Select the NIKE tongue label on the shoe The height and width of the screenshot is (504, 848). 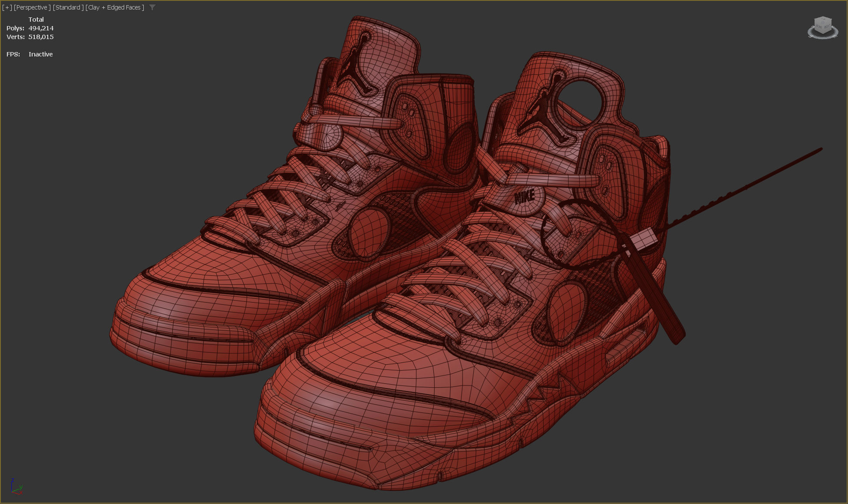(x=525, y=197)
